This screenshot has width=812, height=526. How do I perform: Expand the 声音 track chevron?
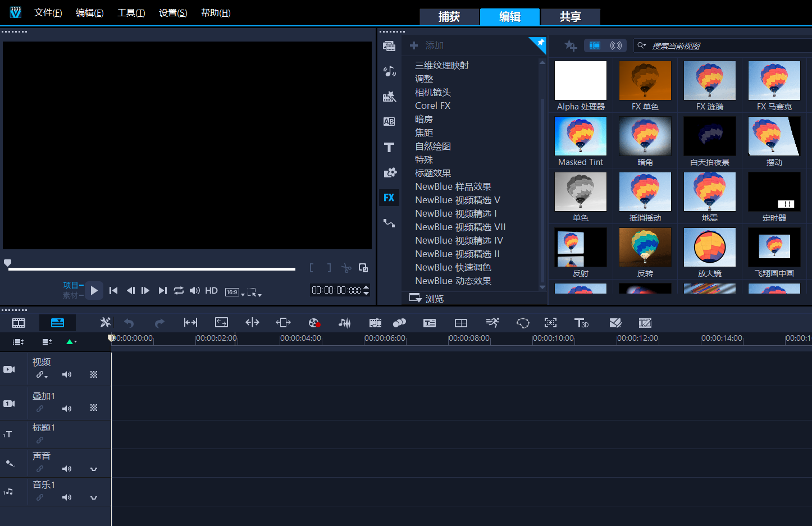(x=94, y=469)
